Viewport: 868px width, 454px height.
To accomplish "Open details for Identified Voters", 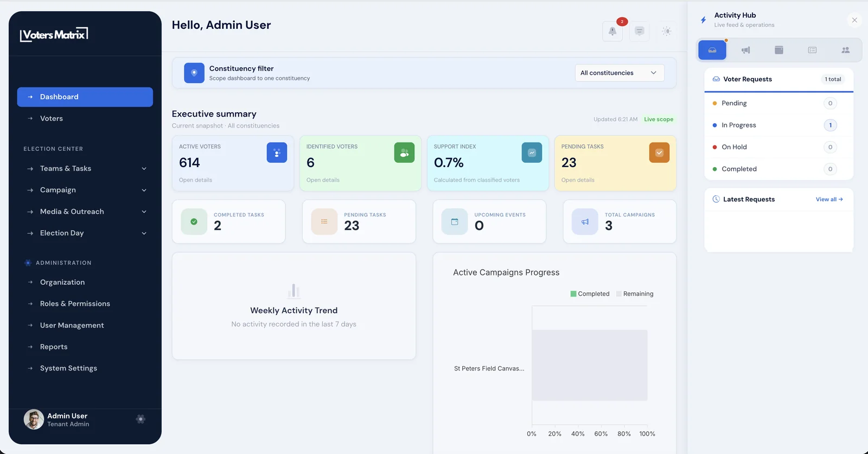I will [323, 180].
